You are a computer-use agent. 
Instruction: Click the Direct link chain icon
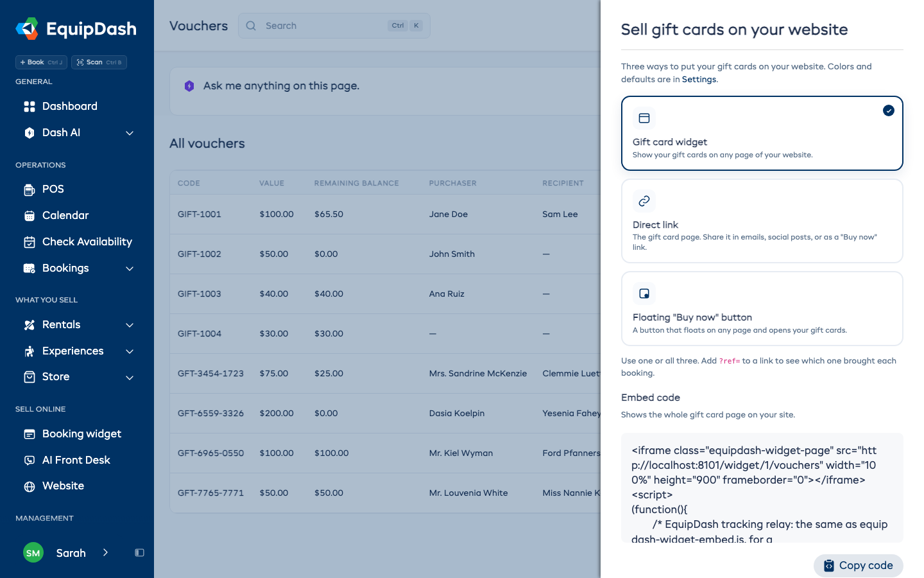[644, 201]
